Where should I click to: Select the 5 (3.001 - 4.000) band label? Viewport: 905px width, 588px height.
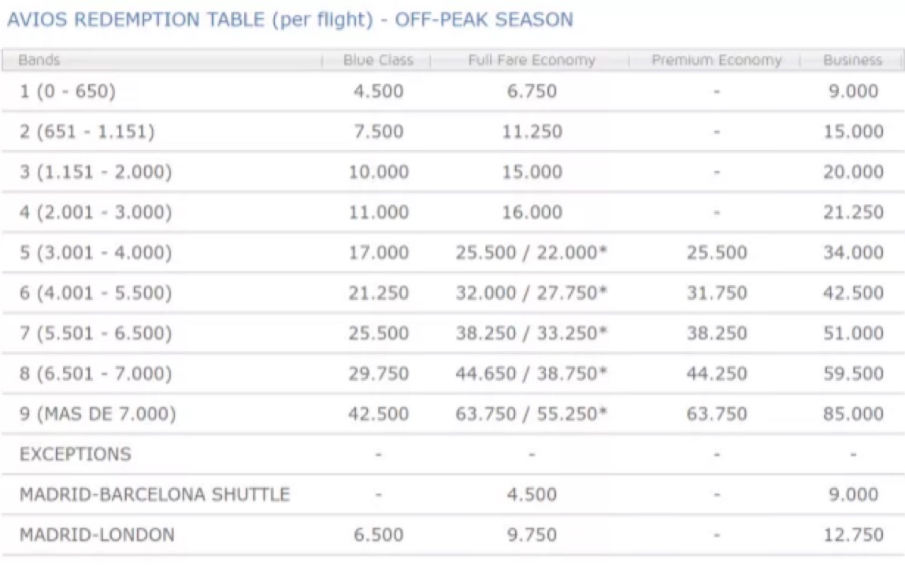(96, 253)
